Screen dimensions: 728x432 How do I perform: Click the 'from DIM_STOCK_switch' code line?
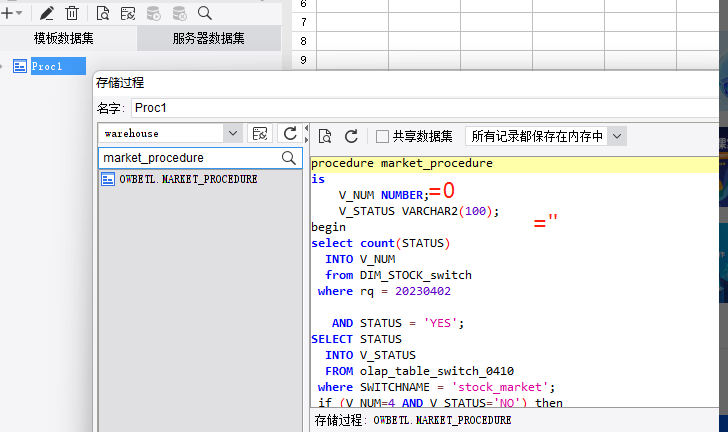pyautogui.click(x=398, y=275)
